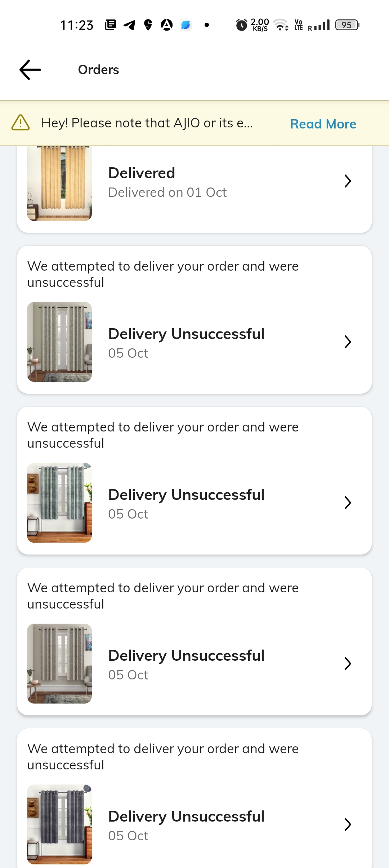Open the teal curtain order via its chevron

pyautogui.click(x=348, y=503)
